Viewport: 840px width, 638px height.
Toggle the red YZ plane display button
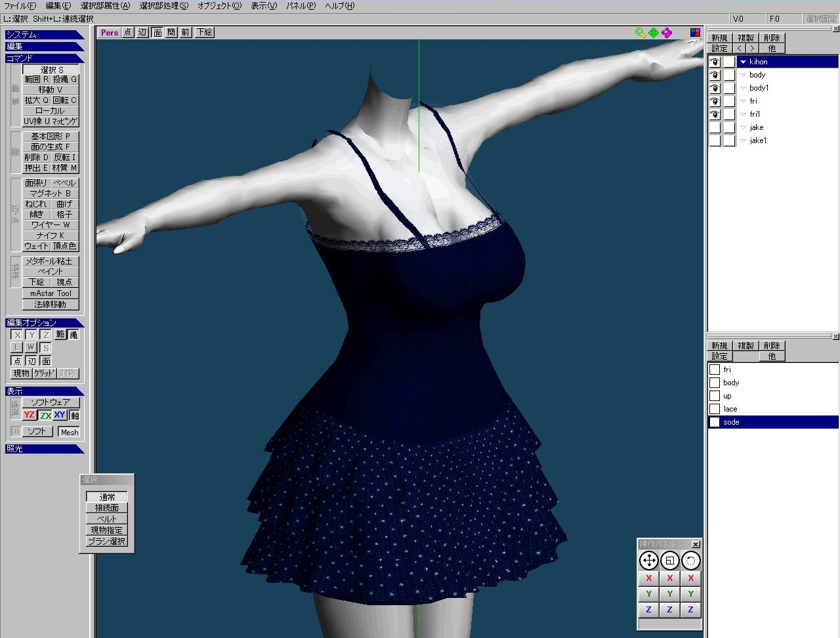(29, 415)
